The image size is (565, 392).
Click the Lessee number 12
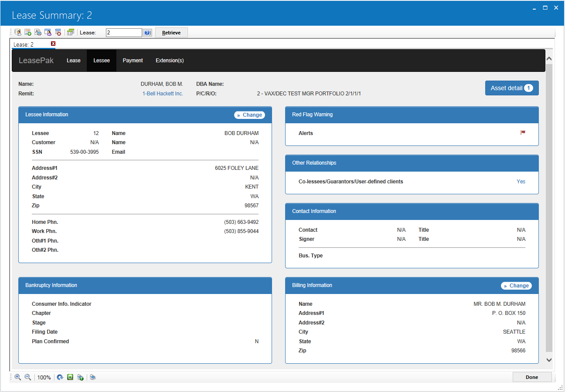coord(96,133)
